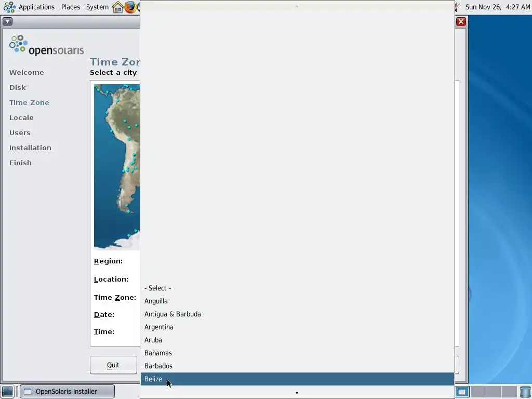Click the list's upward scroll arrow
The width and height of the screenshot is (532, 399).
(297, 6)
